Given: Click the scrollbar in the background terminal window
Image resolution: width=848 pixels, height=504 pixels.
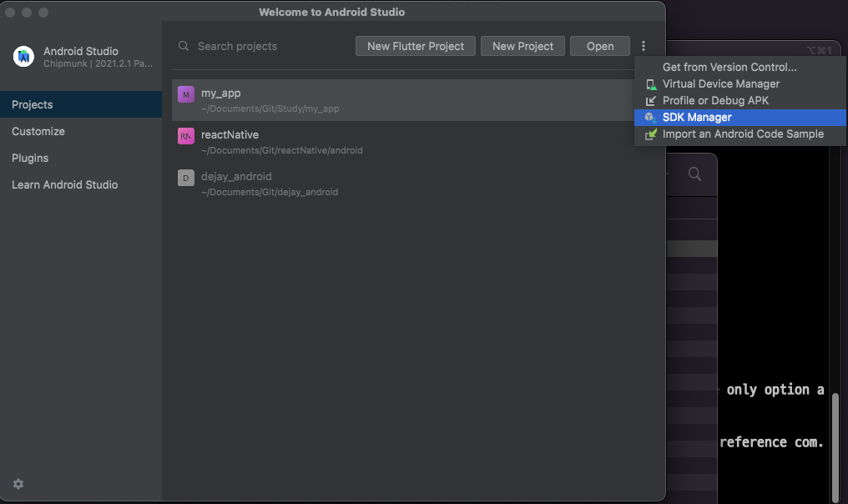Looking at the screenshot, I should click(x=835, y=446).
